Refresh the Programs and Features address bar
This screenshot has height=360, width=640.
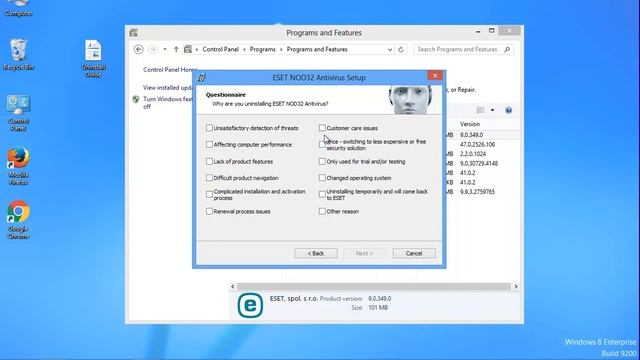(401, 49)
